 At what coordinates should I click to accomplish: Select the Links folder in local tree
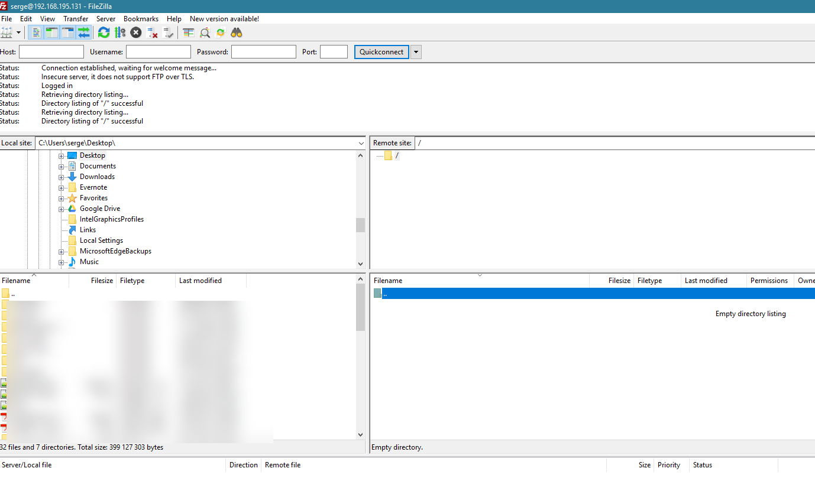(x=88, y=230)
